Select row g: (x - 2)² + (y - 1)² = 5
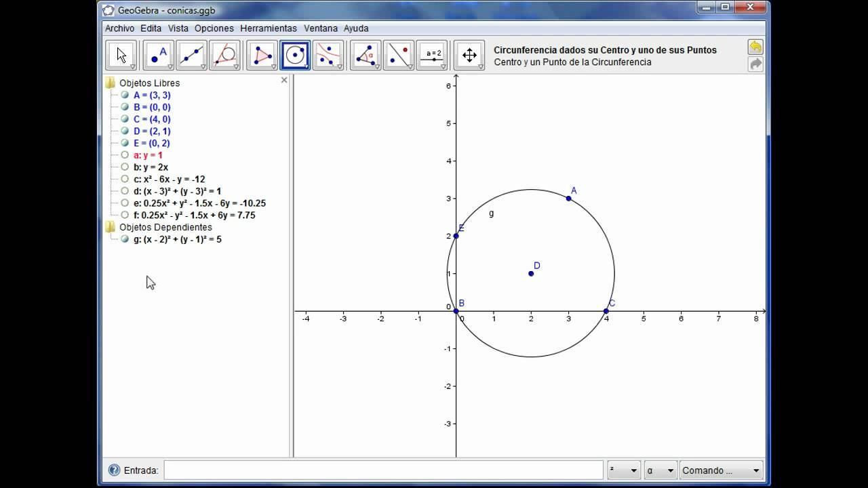 (178, 239)
